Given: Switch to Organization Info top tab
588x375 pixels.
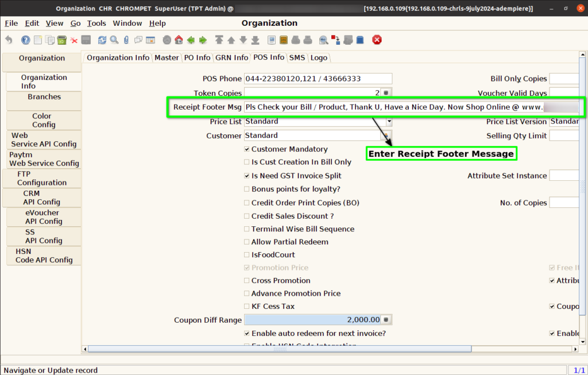Looking at the screenshot, I should [x=118, y=57].
